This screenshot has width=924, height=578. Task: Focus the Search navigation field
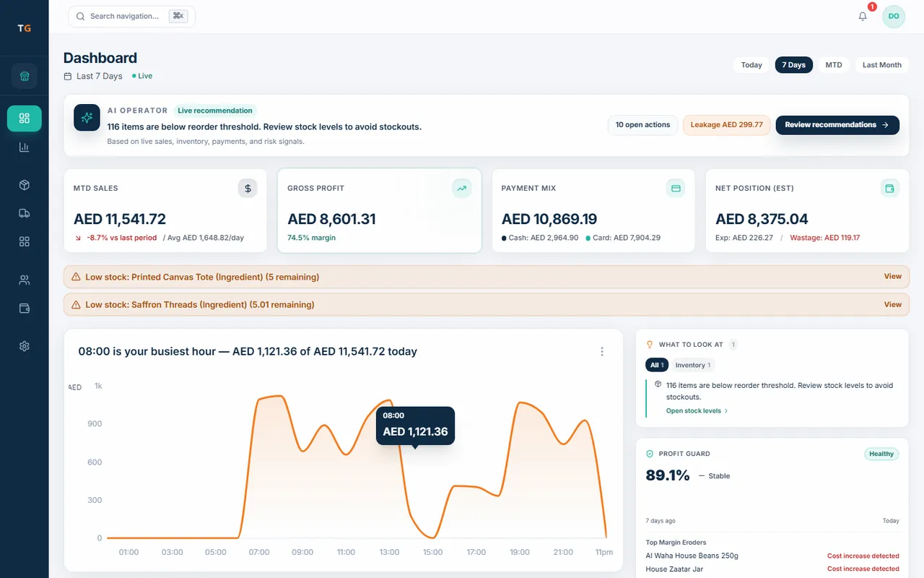click(131, 16)
